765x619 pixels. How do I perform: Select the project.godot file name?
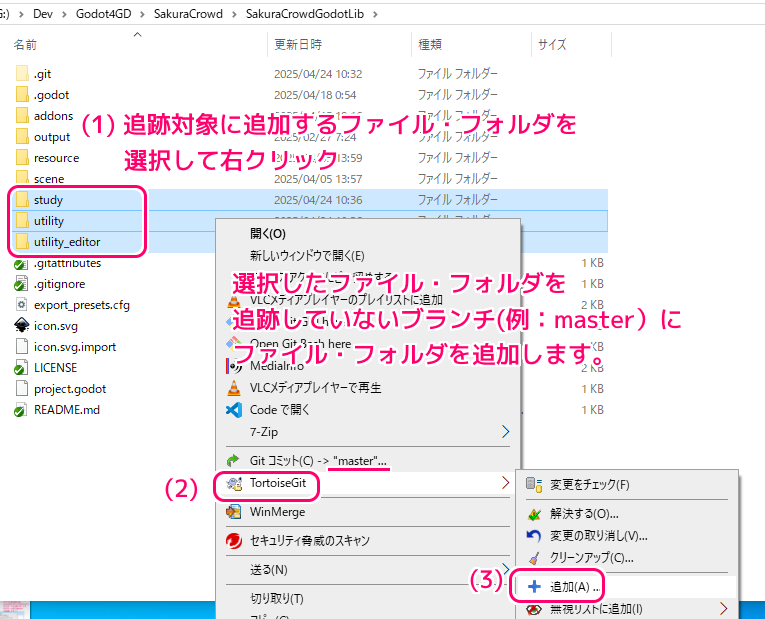pos(70,389)
